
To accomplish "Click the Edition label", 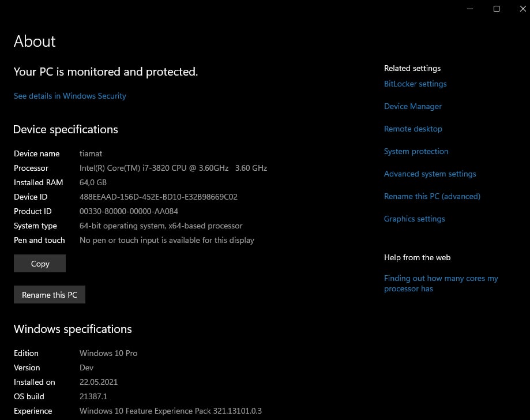I will tap(26, 353).
